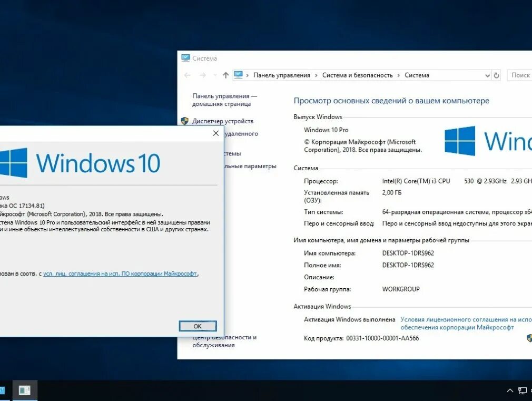Click the Windows logo in about dialog
This screenshot has width=532, height=401.
click(14, 163)
